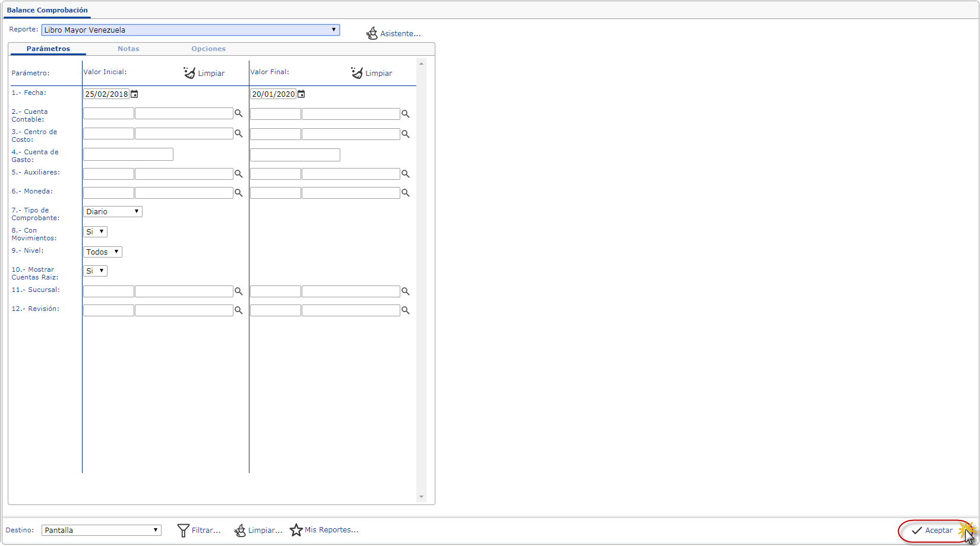This screenshot has width=980, height=546.
Task: Switch to the Notas tab
Action: (128, 49)
